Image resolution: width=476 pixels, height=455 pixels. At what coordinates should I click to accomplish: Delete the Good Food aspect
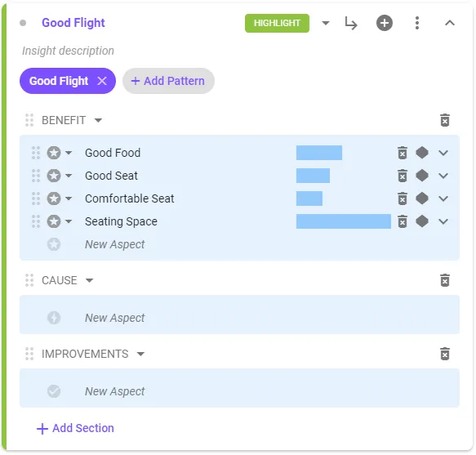pyautogui.click(x=403, y=153)
